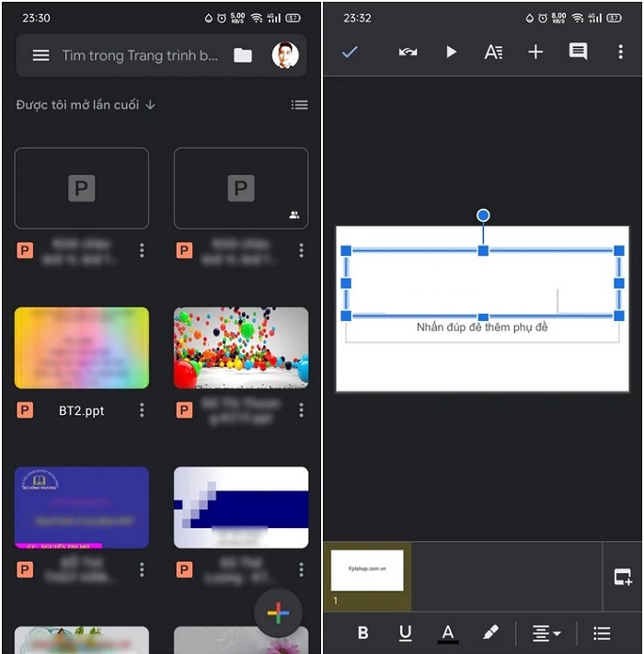Open the purple slide presentation thumbnail
The width and height of the screenshot is (644, 654).
pyautogui.click(x=82, y=507)
